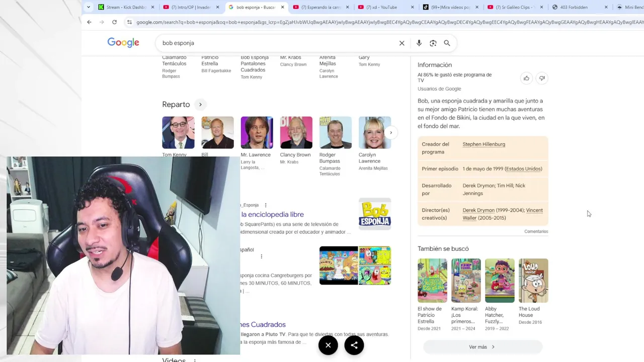Open the Stephen Hillenburg link
This screenshot has width=644, height=362.
click(x=484, y=144)
